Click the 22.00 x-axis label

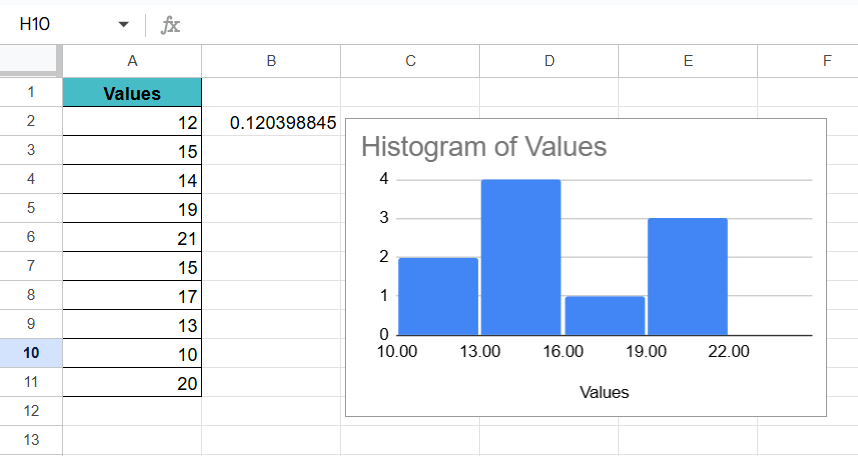(729, 351)
